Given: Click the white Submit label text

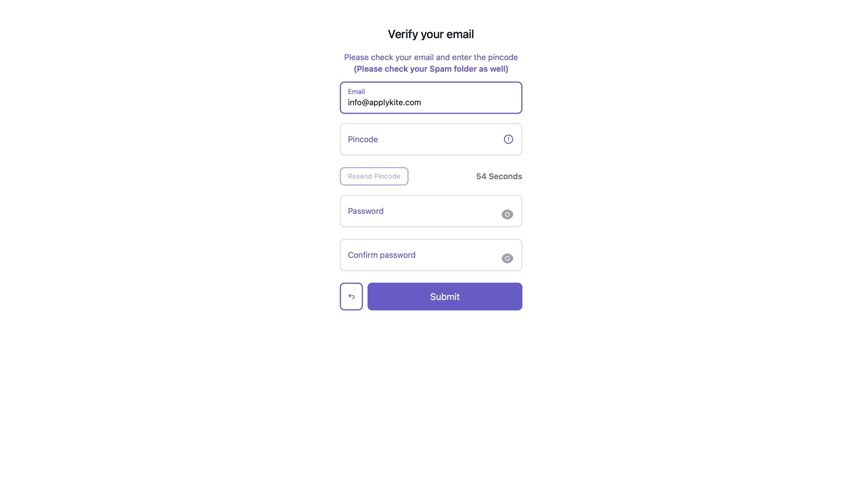Looking at the screenshot, I should pos(445,296).
